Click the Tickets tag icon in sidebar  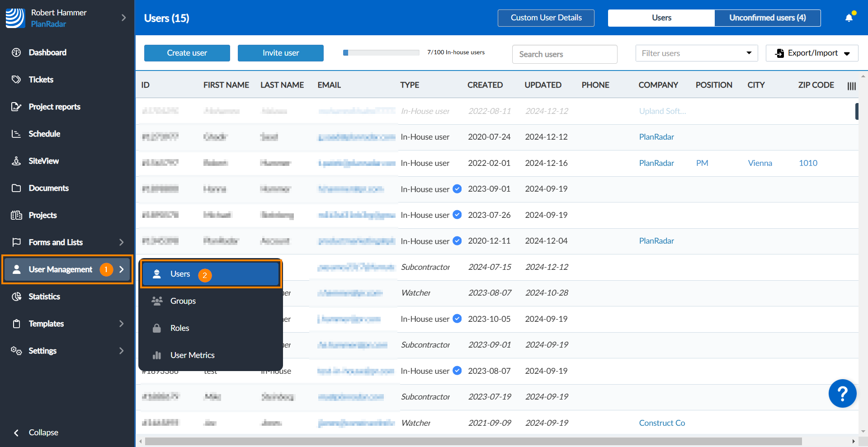point(16,80)
